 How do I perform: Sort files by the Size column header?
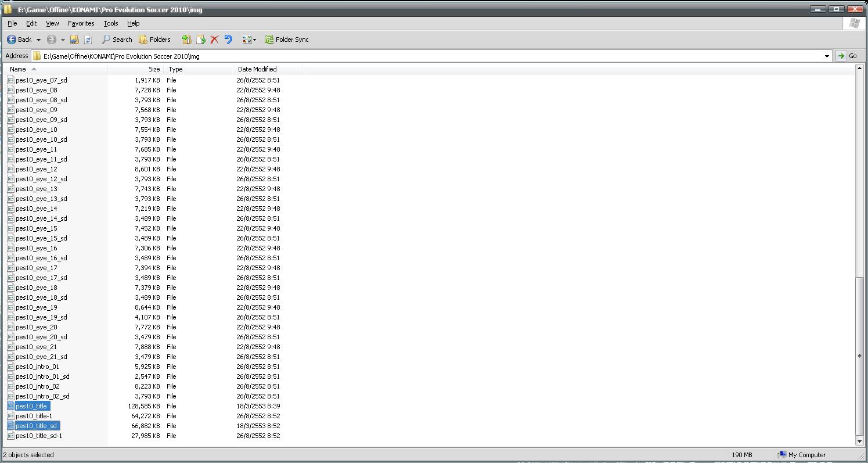point(135,69)
